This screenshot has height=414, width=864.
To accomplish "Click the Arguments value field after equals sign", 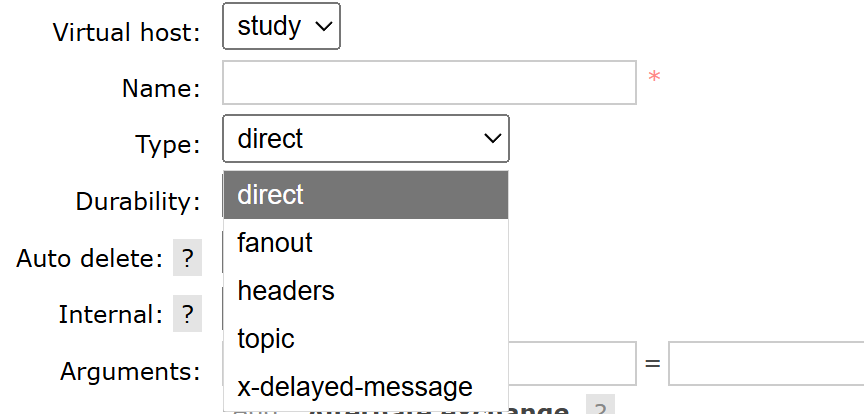I will point(766,363).
